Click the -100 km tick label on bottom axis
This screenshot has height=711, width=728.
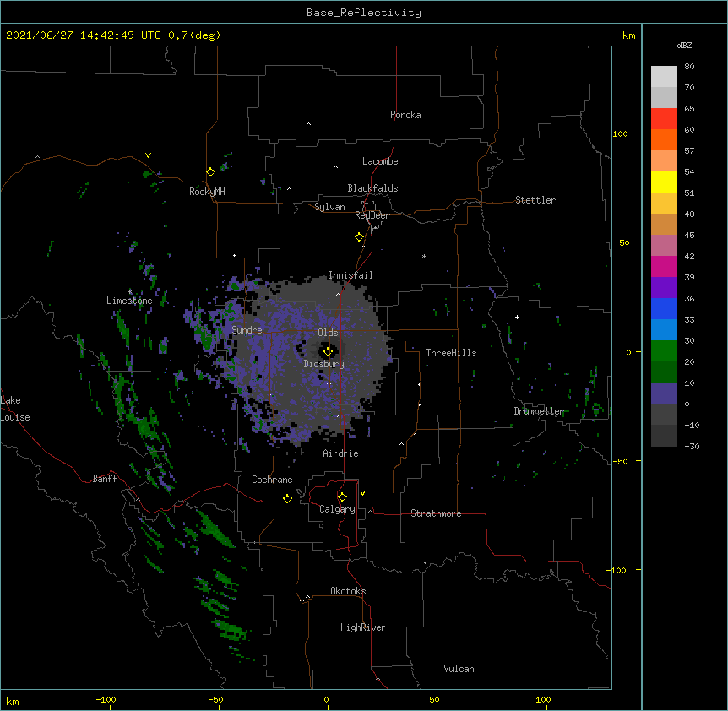[x=106, y=699]
